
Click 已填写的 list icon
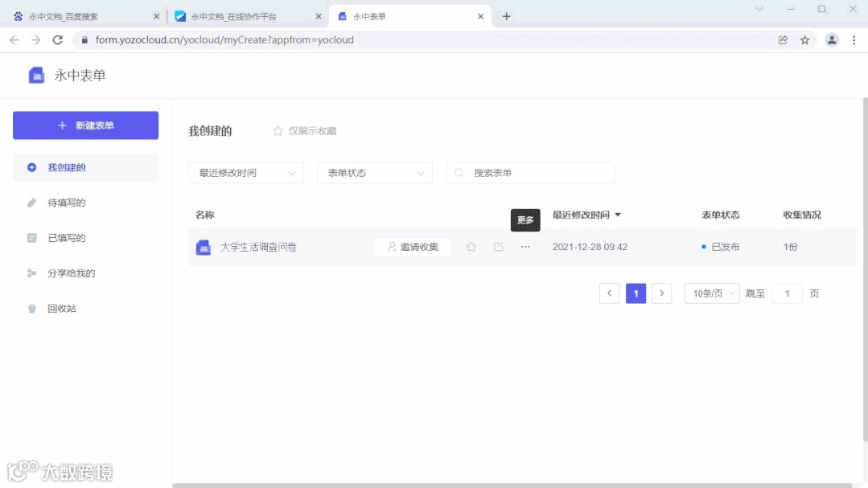(31, 238)
